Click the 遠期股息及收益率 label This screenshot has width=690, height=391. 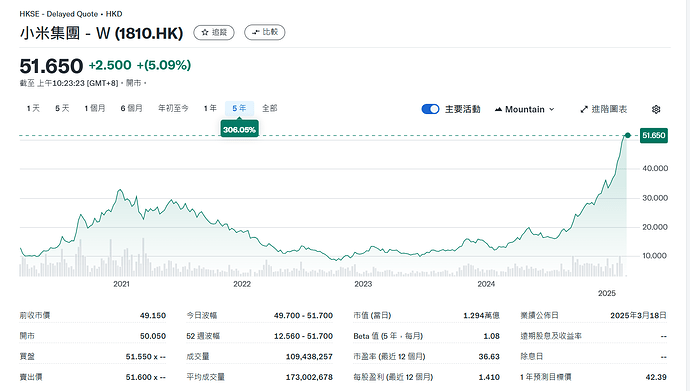click(x=551, y=336)
